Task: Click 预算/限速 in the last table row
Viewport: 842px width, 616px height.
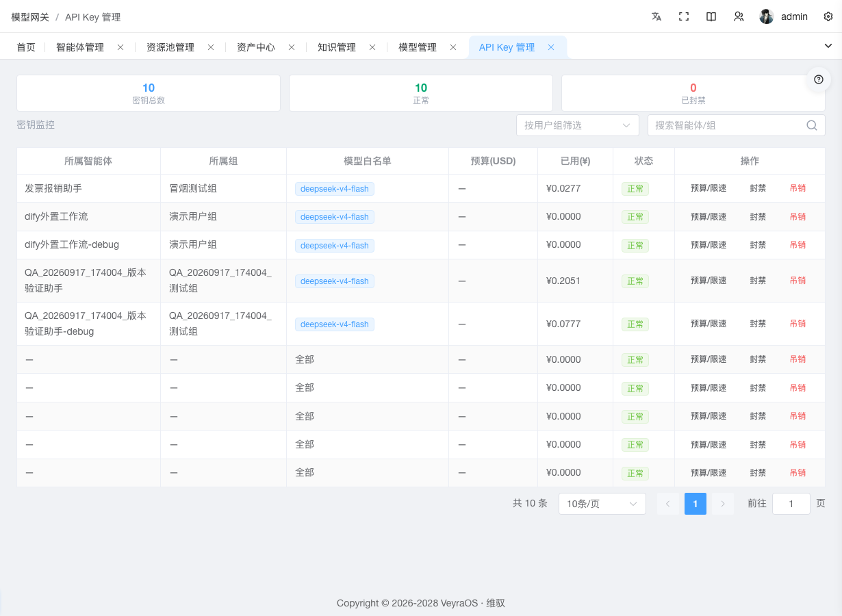Action: [709, 473]
